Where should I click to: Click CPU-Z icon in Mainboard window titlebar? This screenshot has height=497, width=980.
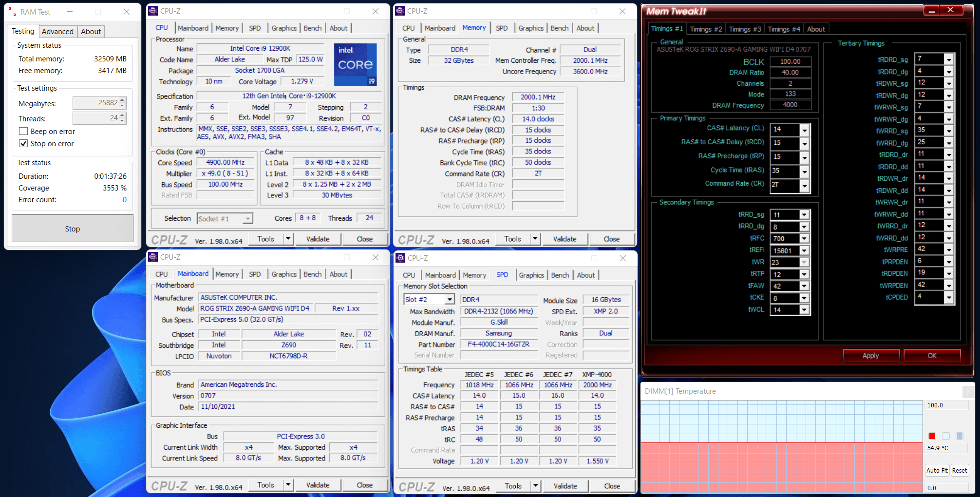[153, 257]
